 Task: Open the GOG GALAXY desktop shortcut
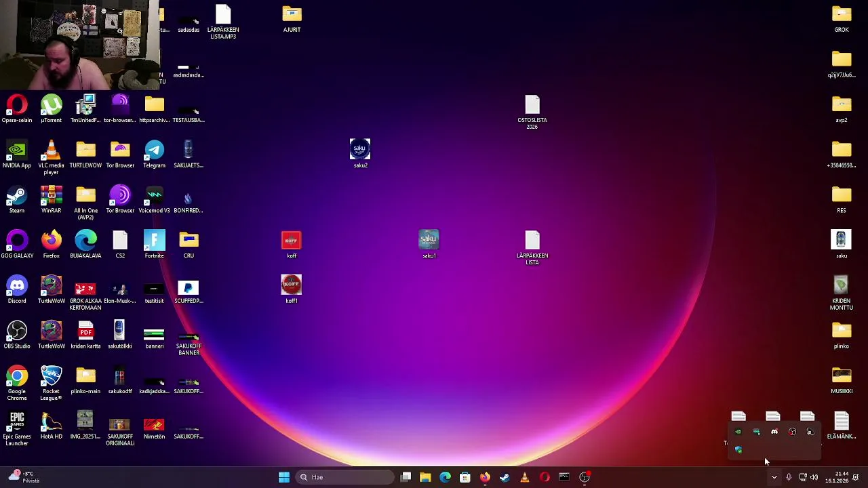(x=17, y=245)
